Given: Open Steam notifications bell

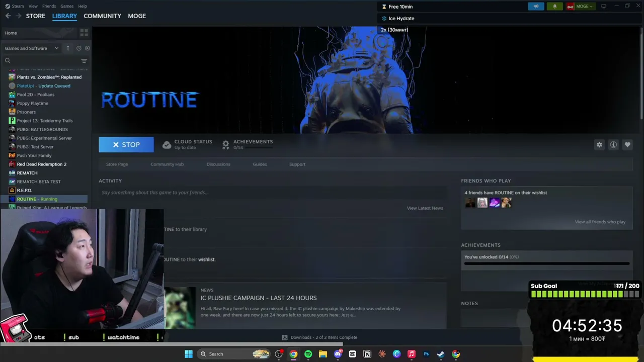Looking at the screenshot, I should [x=555, y=7].
